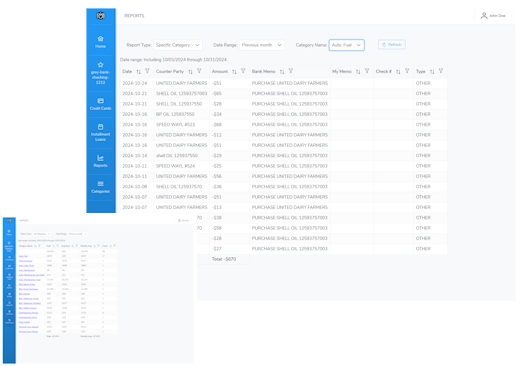Click the Refresh button

(x=392, y=45)
